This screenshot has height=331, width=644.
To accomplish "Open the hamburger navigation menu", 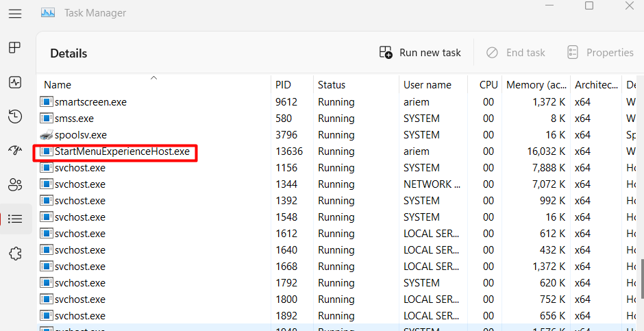I will 15,14.
